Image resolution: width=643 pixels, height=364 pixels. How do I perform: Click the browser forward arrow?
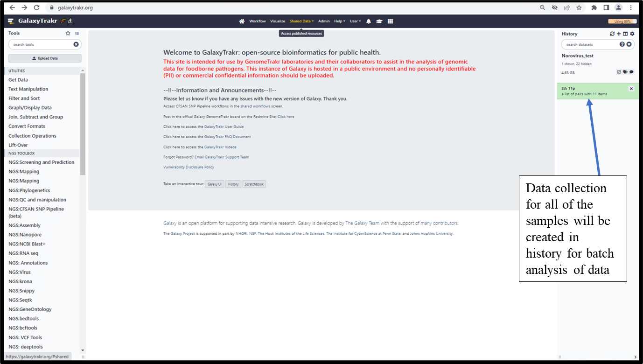(24, 7)
